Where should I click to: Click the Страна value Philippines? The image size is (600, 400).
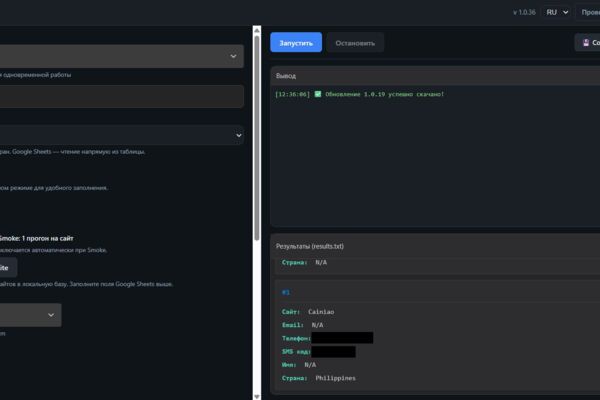pyautogui.click(x=336, y=378)
